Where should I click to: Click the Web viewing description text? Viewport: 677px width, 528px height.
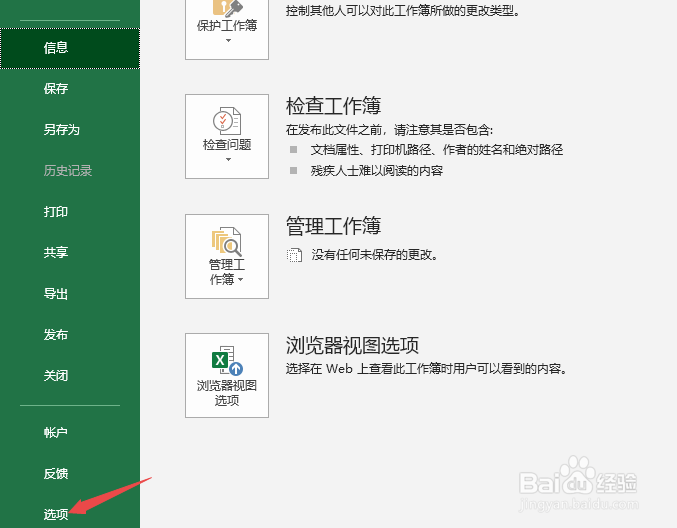pos(426,369)
